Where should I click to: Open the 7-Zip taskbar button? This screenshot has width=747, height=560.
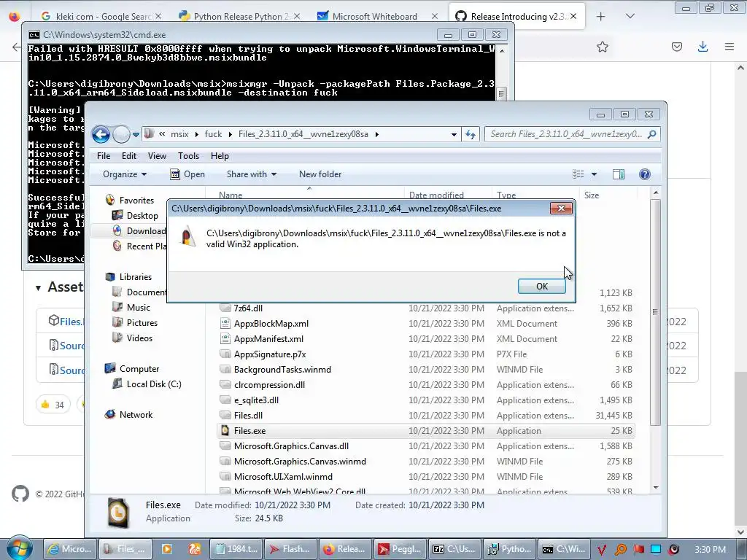(x=454, y=549)
